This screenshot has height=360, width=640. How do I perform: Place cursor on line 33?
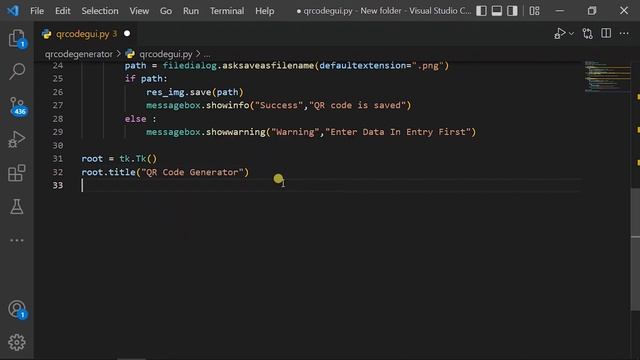[331, 185]
